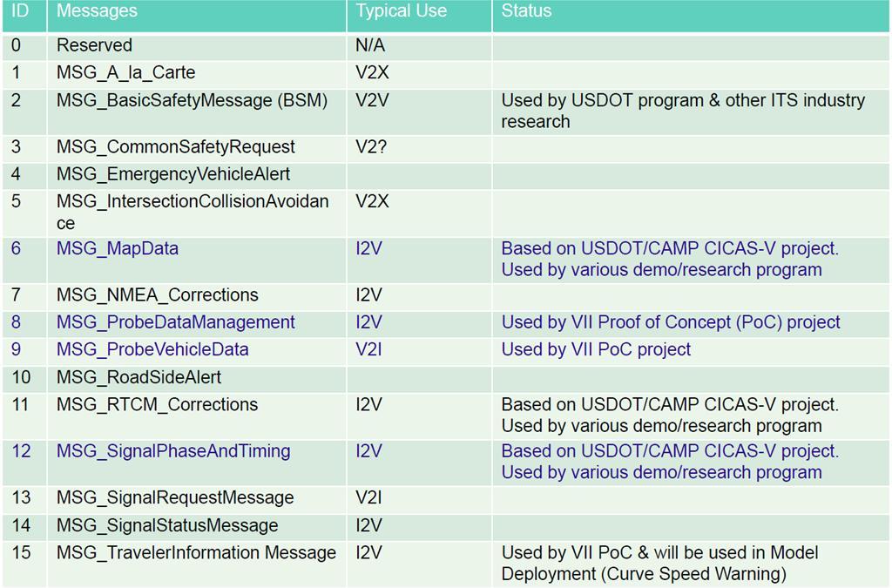This screenshot has height=588, width=892.
Task: Select the MSG_MapData link
Action: coord(118,248)
